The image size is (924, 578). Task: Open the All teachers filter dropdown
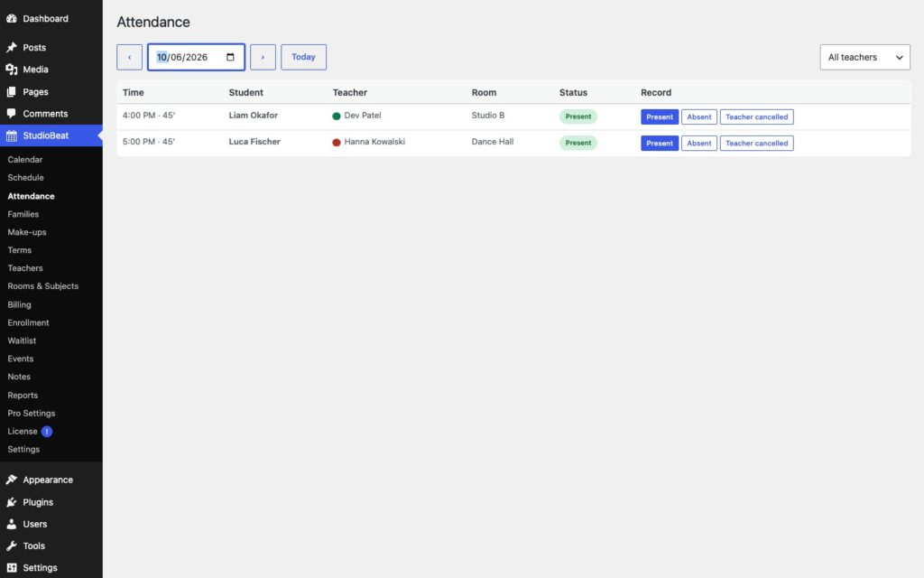pos(864,57)
